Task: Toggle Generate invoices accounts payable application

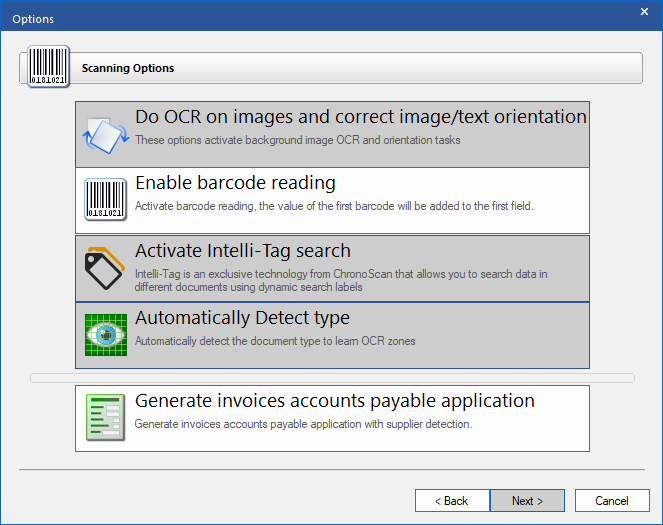Action: pyautogui.click(x=332, y=418)
